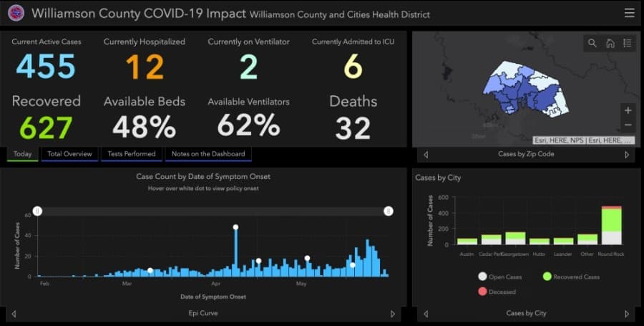This screenshot has height=326, width=644.
Task: Previous panel arrow left of Cases by City footer
Action: [x=426, y=314]
